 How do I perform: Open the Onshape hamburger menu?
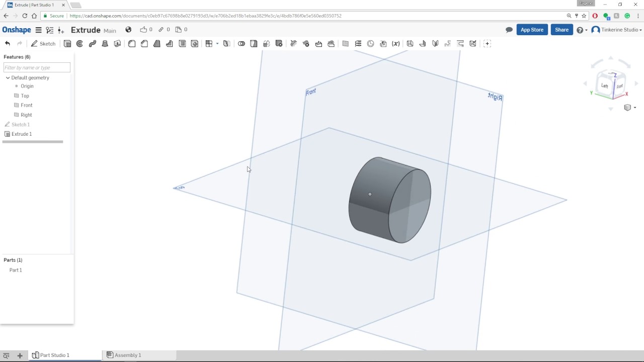[x=38, y=30]
